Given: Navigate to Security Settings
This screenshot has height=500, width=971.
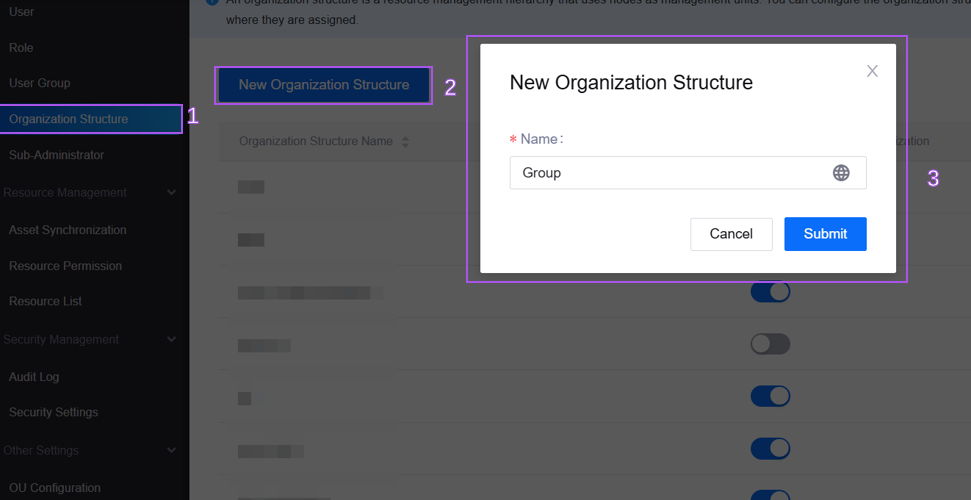Looking at the screenshot, I should (53, 412).
